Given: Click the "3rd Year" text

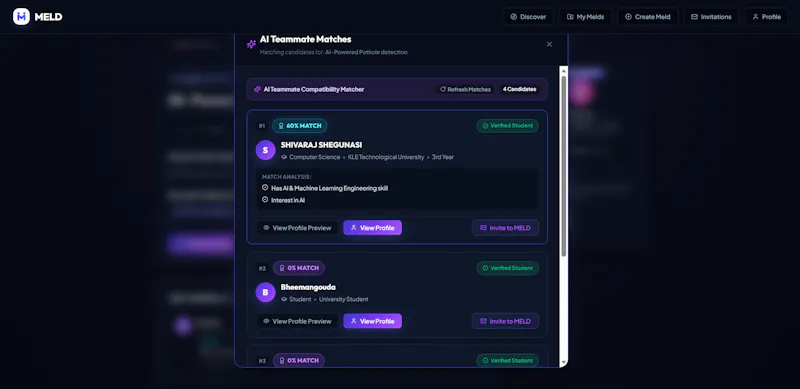Looking at the screenshot, I should pos(443,157).
